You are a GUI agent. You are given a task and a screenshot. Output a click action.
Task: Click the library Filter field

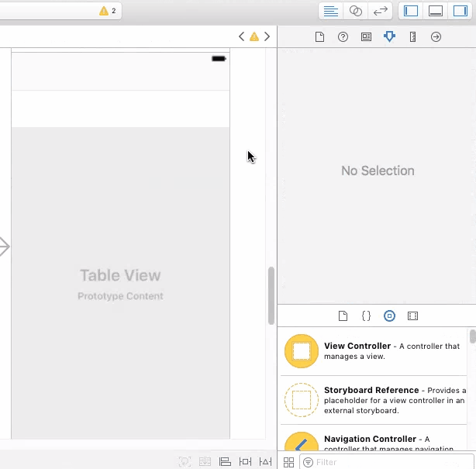[386, 462]
